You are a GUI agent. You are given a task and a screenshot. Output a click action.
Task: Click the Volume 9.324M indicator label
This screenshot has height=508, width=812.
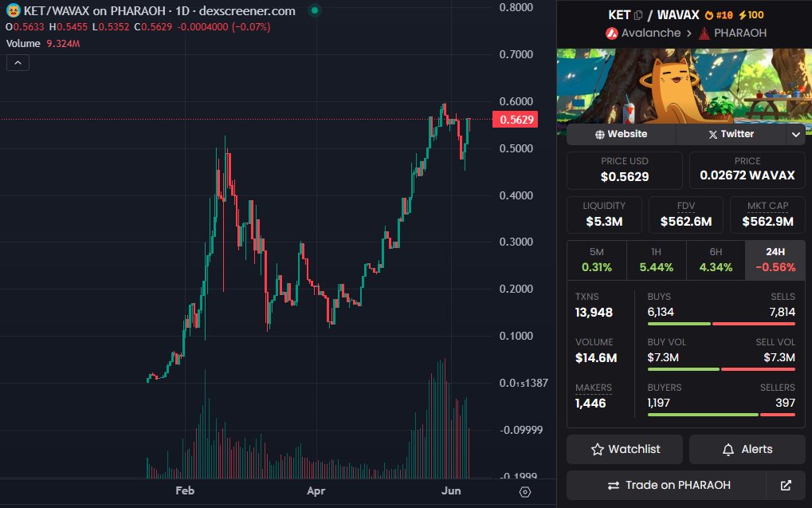click(x=43, y=44)
